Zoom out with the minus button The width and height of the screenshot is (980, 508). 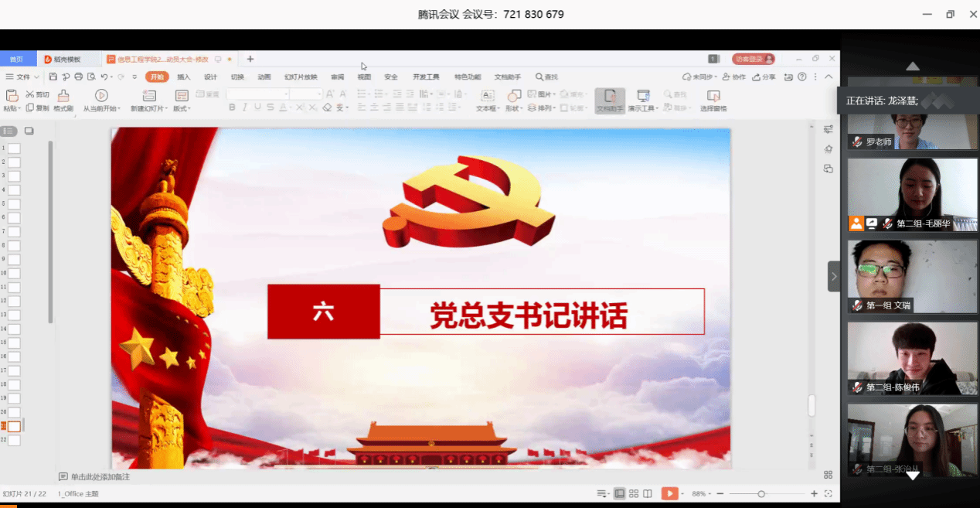720,493
